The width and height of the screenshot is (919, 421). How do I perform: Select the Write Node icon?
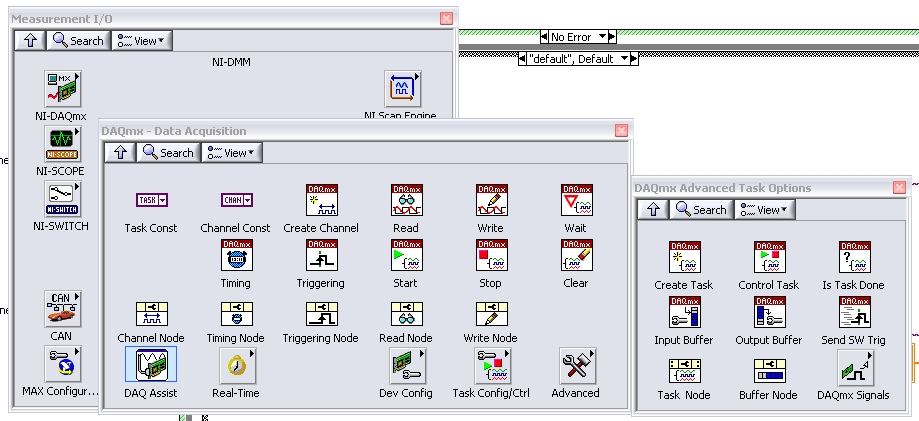click(492, 314)
